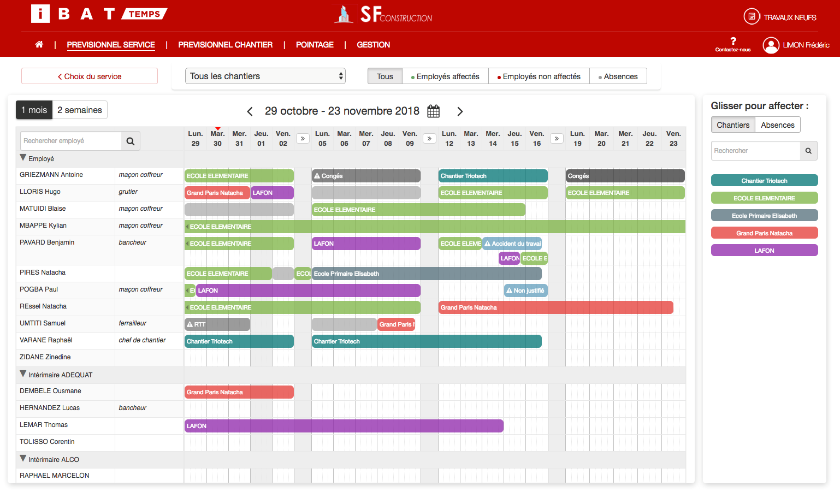Select the purple LAFON chantier swatch
The width and height of the screenshot is (840, 504).
pyautogui.click(x=764, y=251)
